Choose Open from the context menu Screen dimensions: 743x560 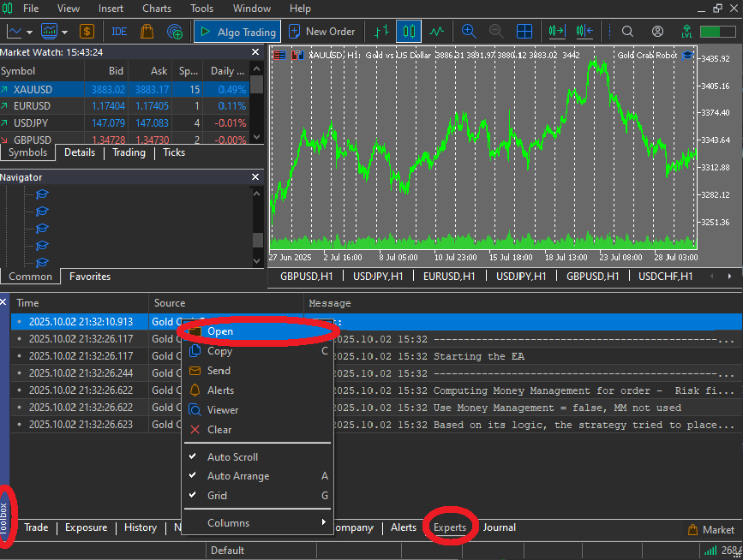click(220, 331)
